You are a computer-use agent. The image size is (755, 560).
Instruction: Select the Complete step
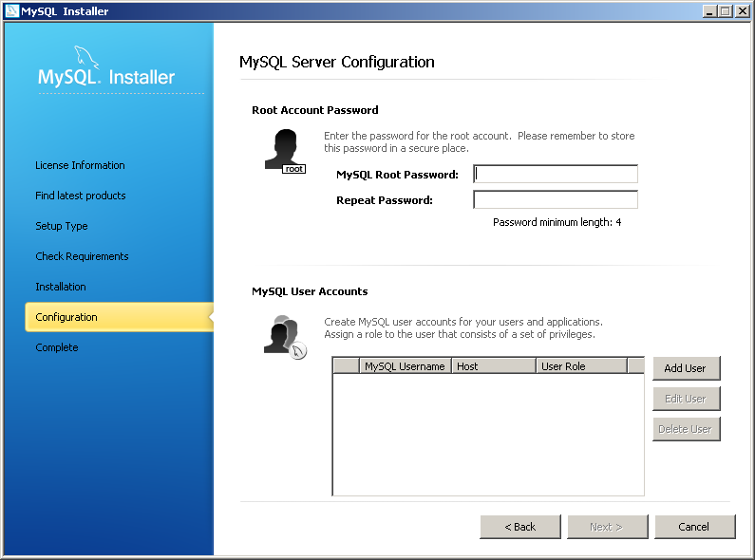point(57,347)
